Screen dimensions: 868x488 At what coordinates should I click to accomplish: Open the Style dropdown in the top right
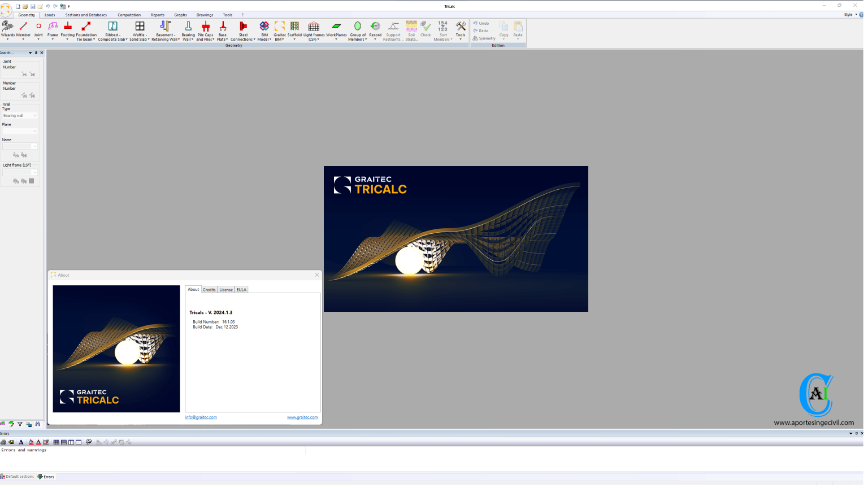click(x=849, y=15)
